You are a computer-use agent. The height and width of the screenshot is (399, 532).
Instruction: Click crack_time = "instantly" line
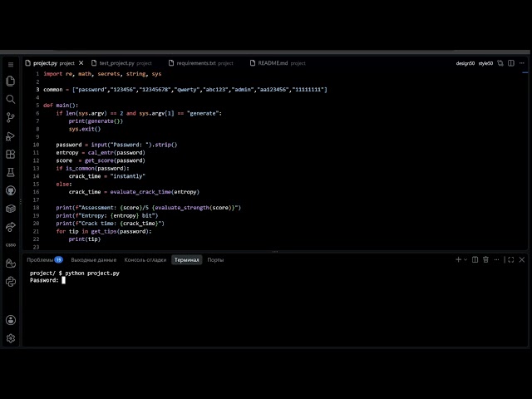point(107,176)
